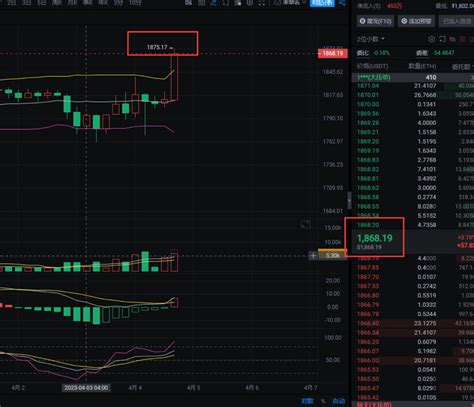Select sell price 1867.85

click(368, 268)
